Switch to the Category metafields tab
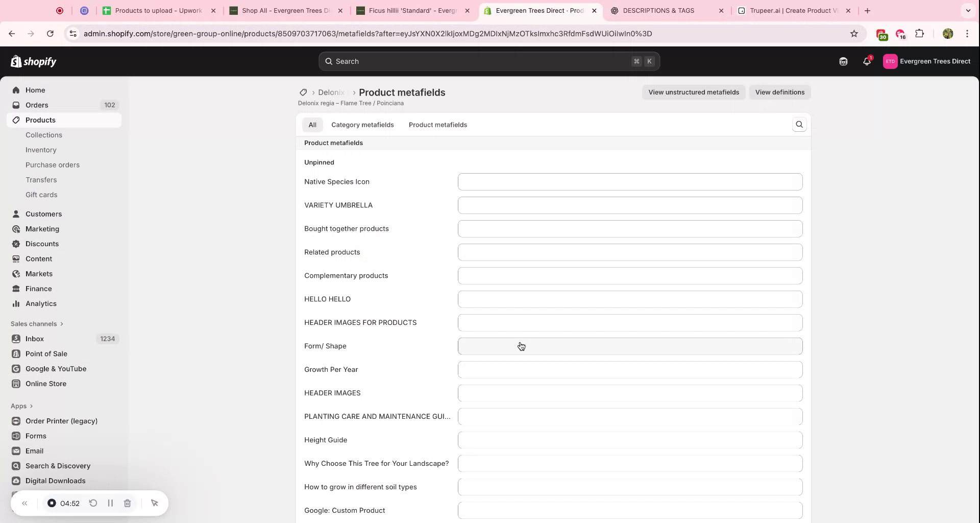This screenshot has height=523, width=980. click(x=362, y=125)
